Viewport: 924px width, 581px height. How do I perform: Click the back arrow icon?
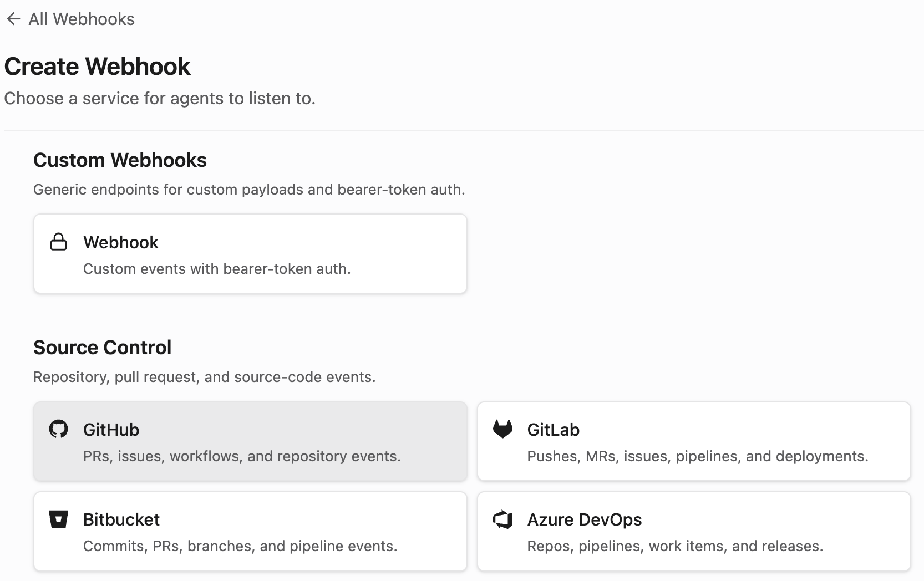click(x=13, y=19)
